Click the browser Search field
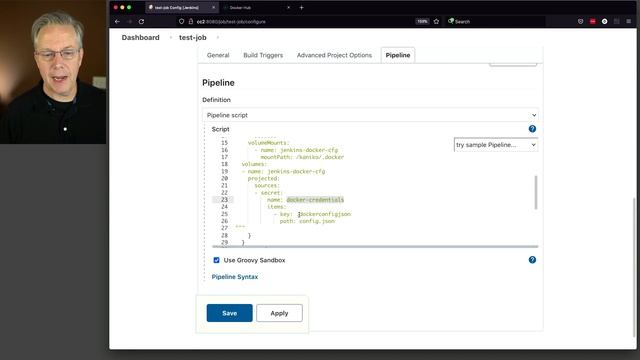 click(495, 21)
